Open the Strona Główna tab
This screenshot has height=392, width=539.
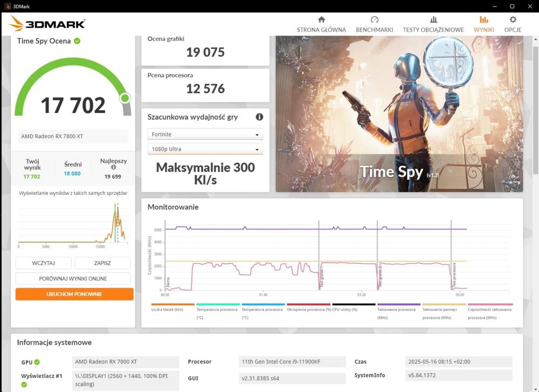coord(321,24)
